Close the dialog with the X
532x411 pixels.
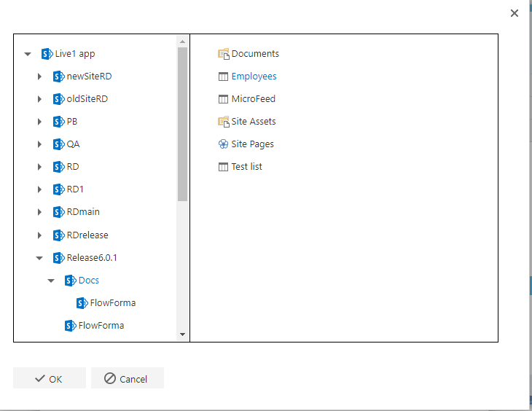(x=515, y=13)
